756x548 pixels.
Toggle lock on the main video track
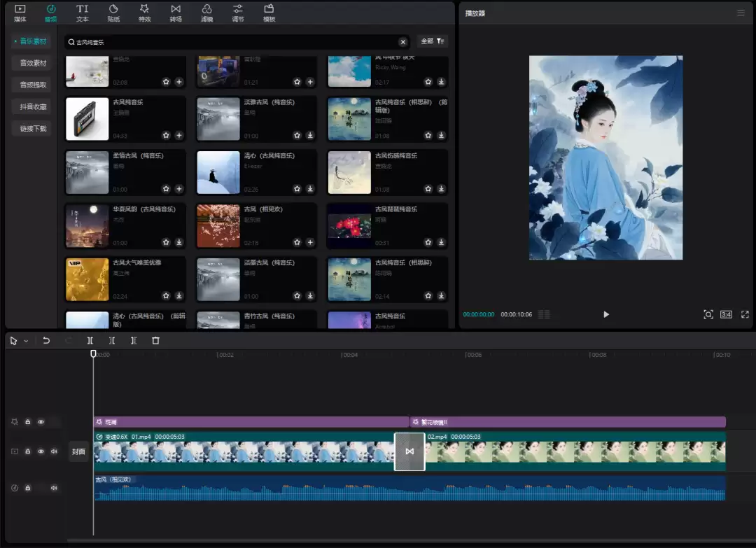[28, 451]
